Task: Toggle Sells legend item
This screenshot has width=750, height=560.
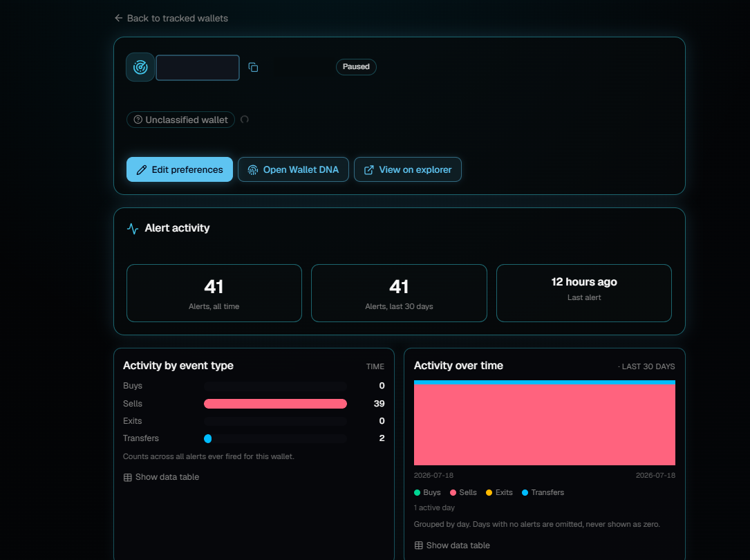Action: tap(463, 492)
